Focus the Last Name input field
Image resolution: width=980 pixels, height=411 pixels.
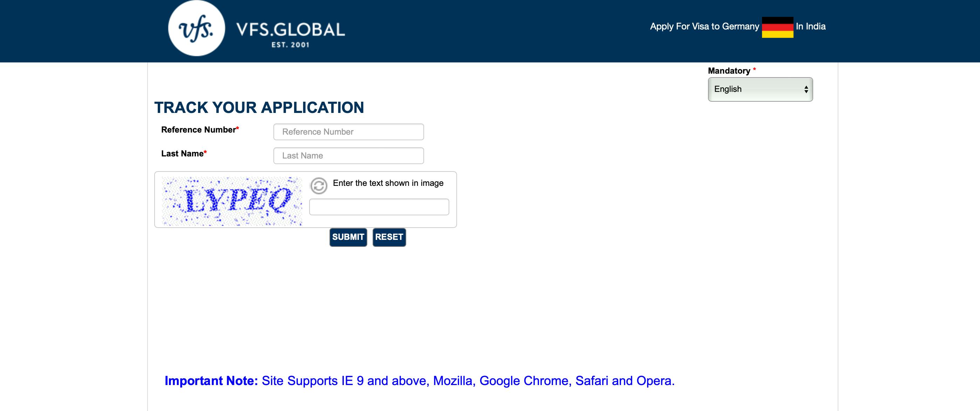tap(348, 156)
